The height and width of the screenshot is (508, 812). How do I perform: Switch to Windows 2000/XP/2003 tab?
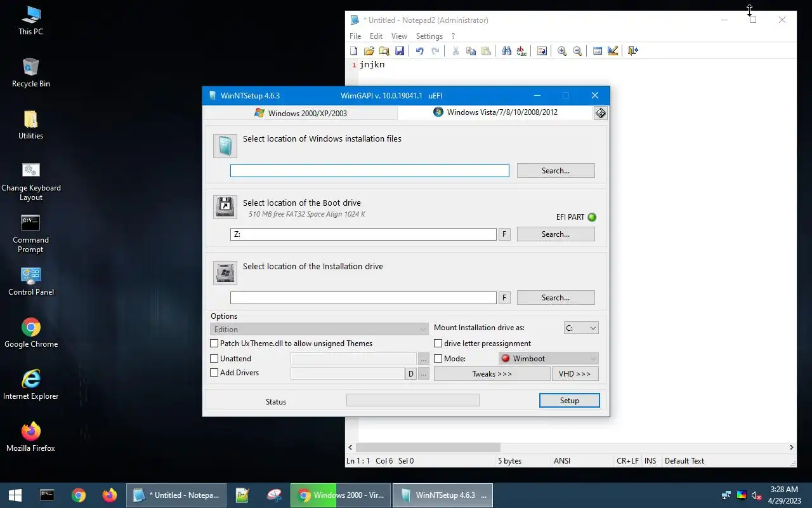click(301, 113)
